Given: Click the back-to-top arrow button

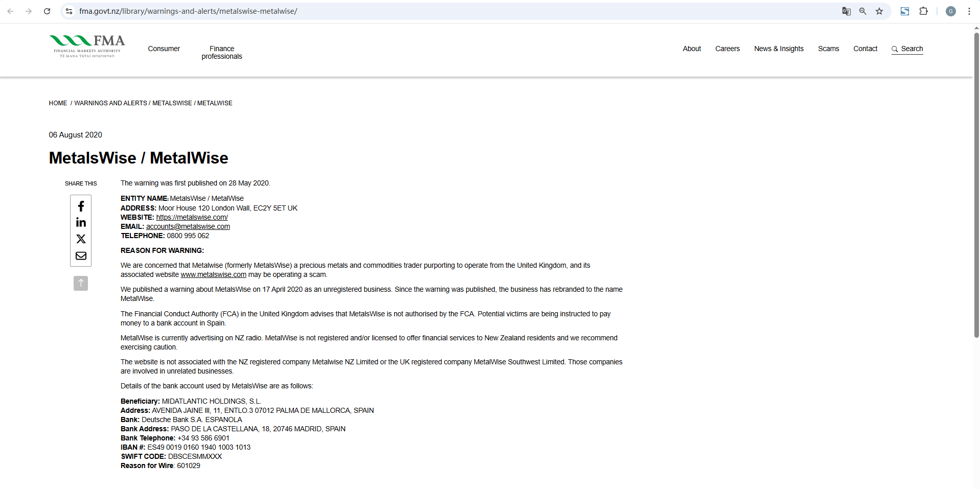Looking at the screenshot, I should coord(81,283).
